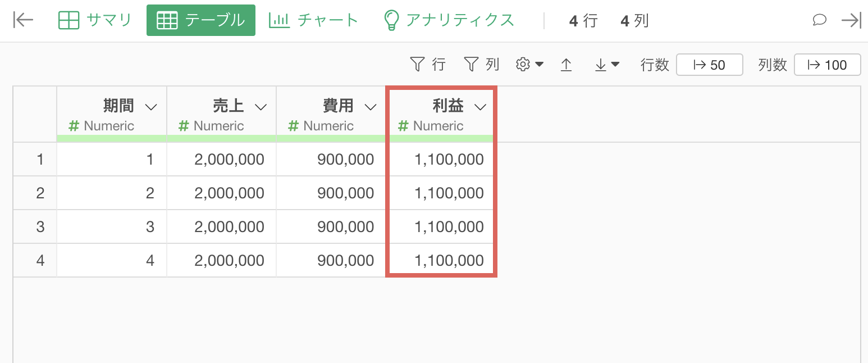Collapse the right panel with the arrow icon
The image size is (868, 363).
[851, 20]
